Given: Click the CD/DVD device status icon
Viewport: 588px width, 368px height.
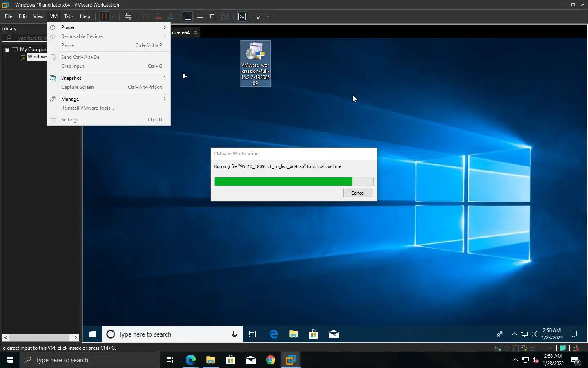Looking at the screenshot, I should pyautogui.click(x=507, y=348).
